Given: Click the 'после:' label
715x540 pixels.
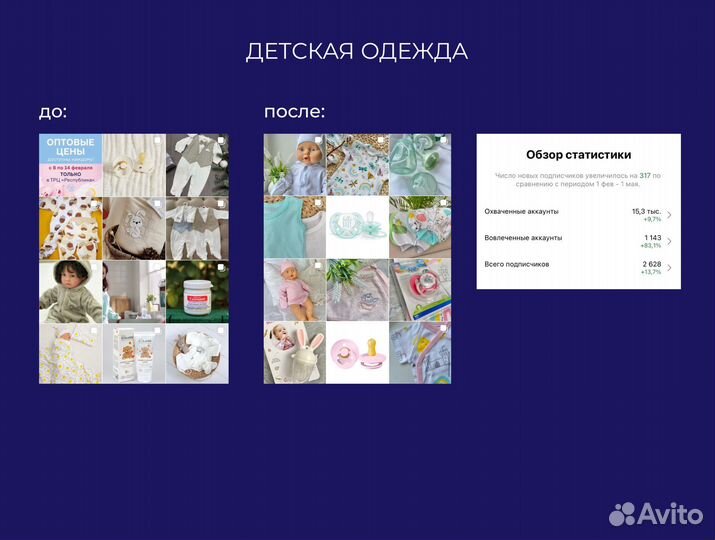Looking at the screenshot, I should [x=295, y=112].
